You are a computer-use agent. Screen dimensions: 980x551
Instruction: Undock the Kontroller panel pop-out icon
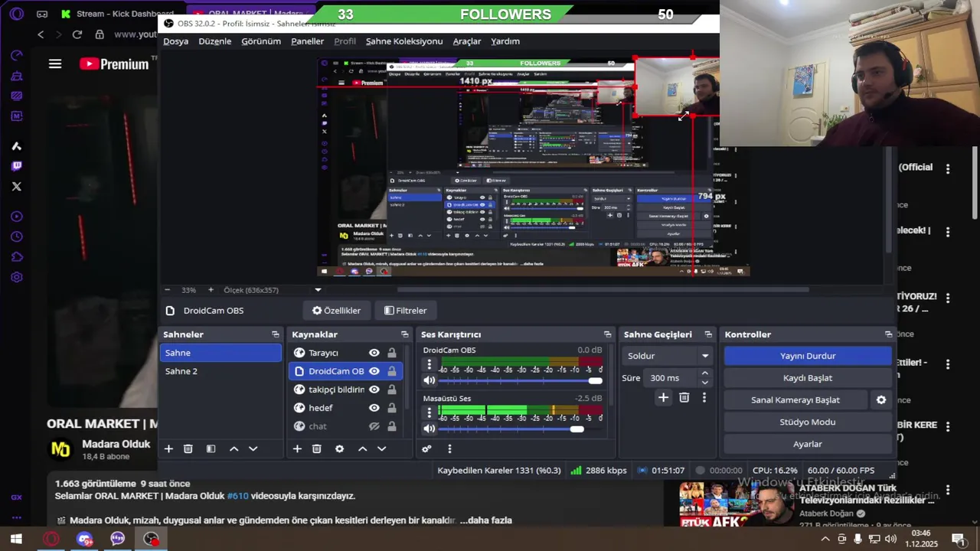889,334
